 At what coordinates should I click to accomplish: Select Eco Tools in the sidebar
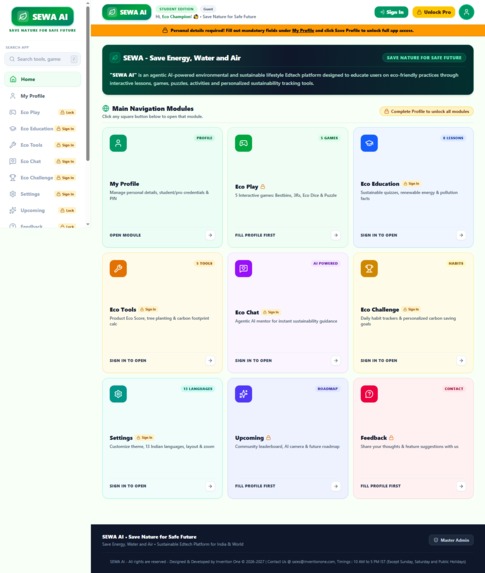tap(42, 145)
